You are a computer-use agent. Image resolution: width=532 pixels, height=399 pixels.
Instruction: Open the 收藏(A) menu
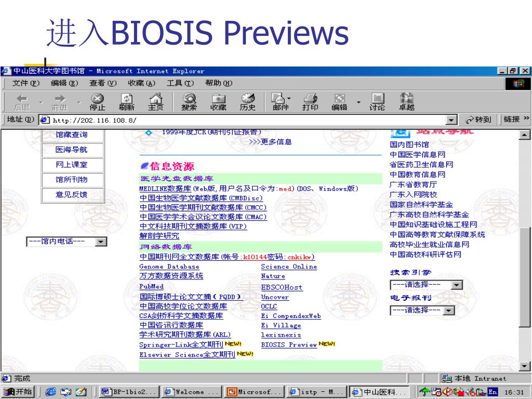pyautogui.click(x=141, y=83)
